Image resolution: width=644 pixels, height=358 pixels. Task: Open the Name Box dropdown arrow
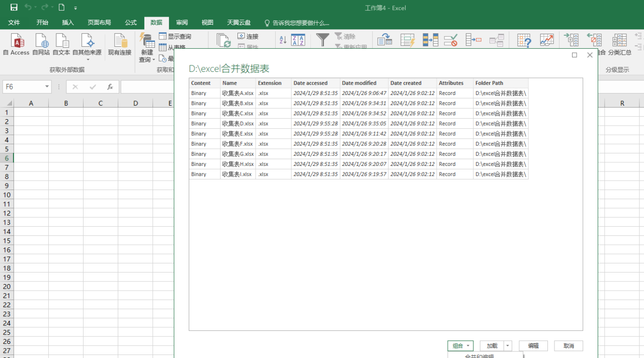(x=47, y=87)
